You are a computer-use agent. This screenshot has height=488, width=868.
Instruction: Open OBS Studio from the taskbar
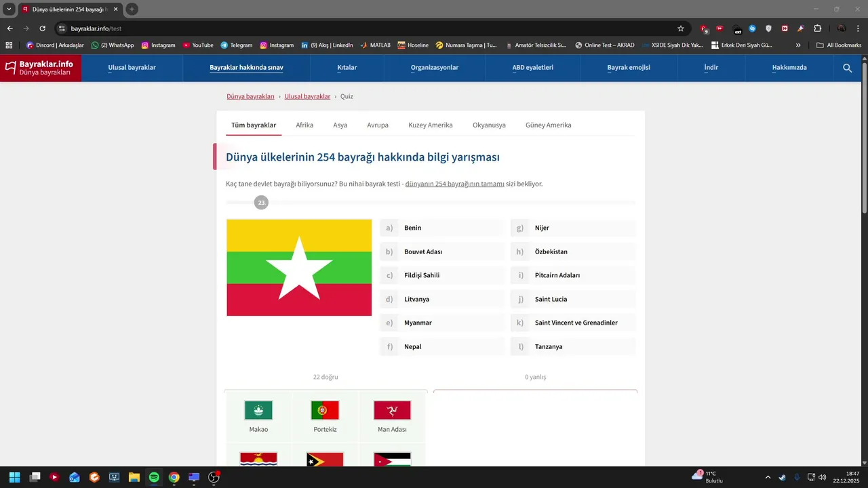click(214, 477)
